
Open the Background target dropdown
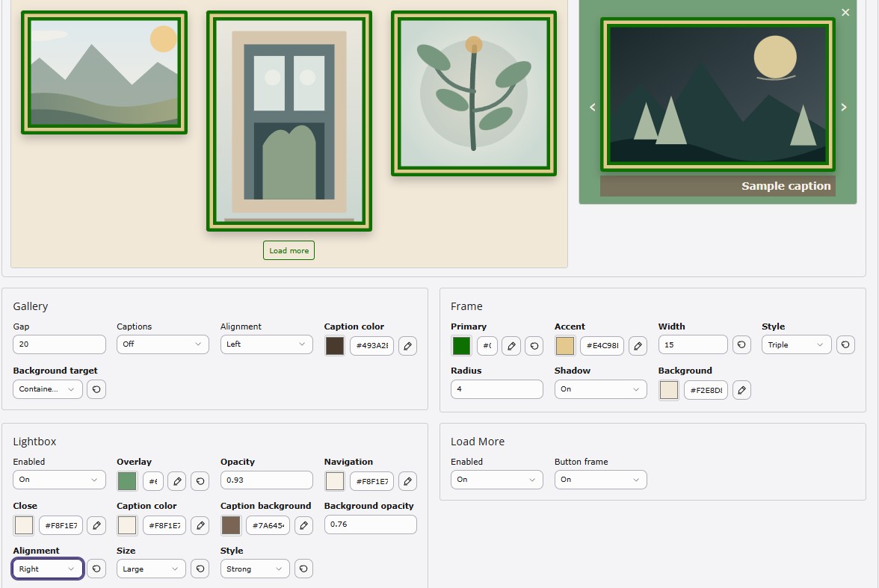(x=48, y=389)
